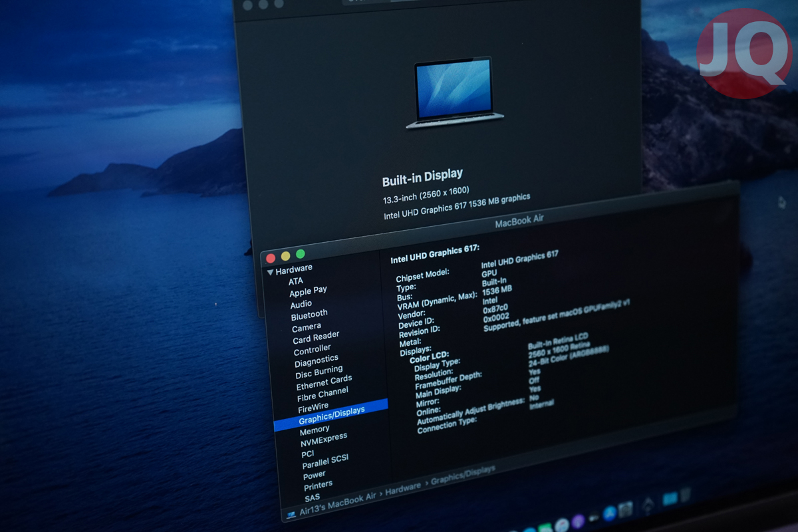Open the Trash in the Dock
Screen dimensions: 798x532
pyautogui.click(x=685, y=494)
